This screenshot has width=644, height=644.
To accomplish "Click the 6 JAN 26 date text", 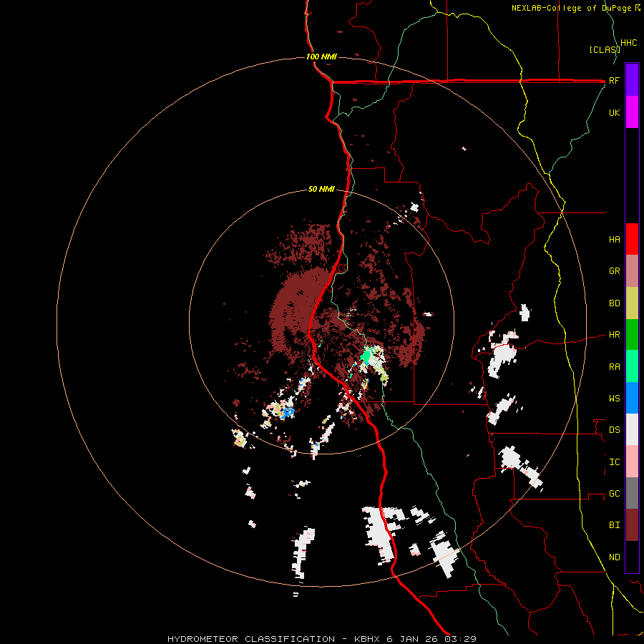I will point(413,639).
